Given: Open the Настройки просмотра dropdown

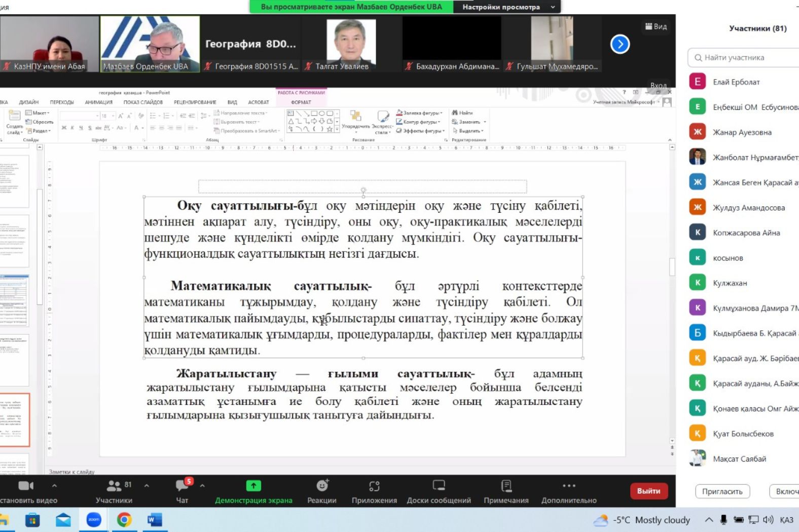Looking at the screenshot, I should point(507,7).
